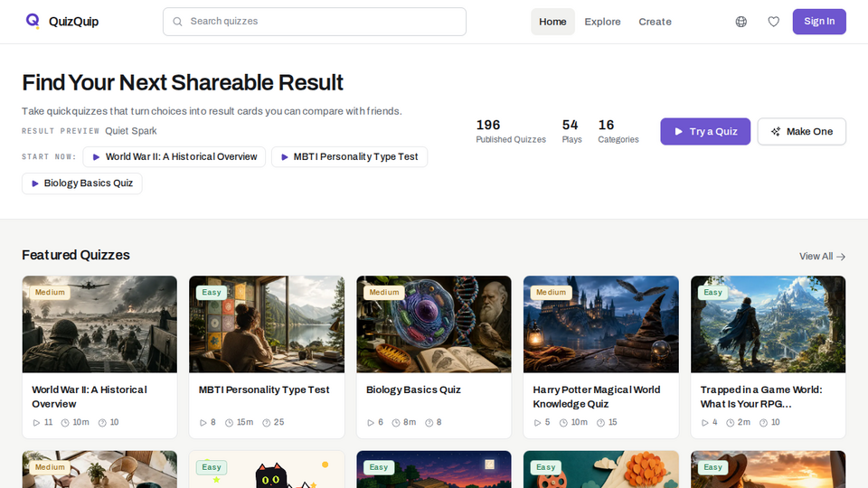This screenshot has height=488, width=868.
Task: Click the sparkle icon on Make One
Action: (x=776, y=132)
